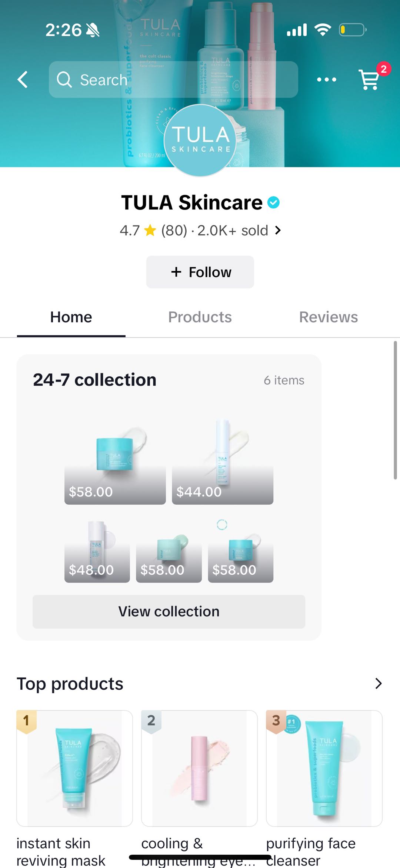The image size is (400, 868).
Task: Switch to the Products tab
Action: 200,317
